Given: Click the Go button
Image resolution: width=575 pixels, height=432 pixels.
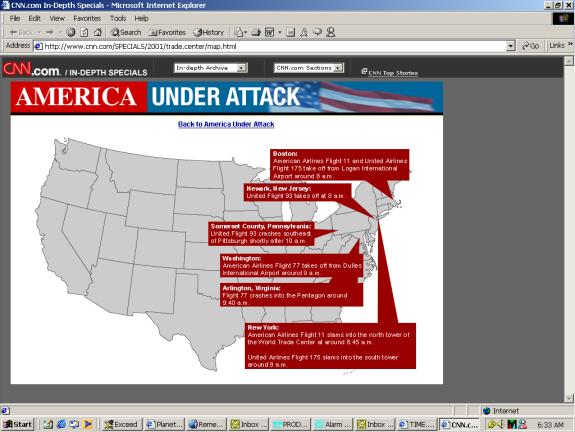Looking at the screenshot, I should click(x=531, y=46).
